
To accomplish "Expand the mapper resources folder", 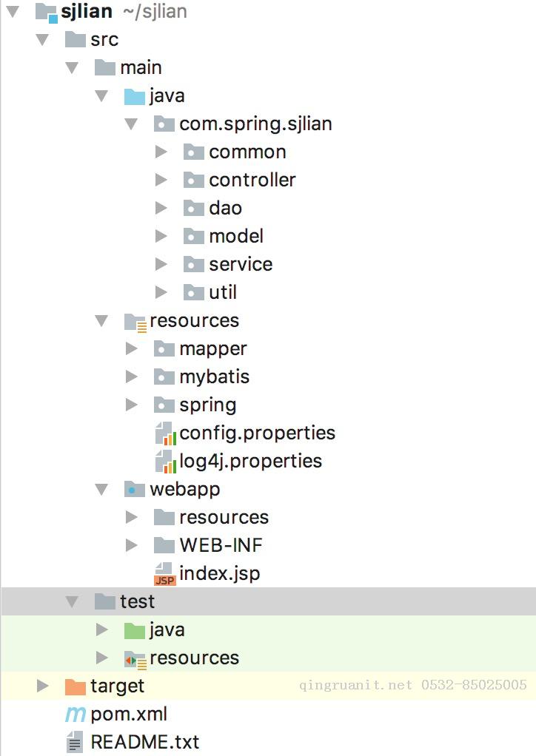I will (132, 348).
